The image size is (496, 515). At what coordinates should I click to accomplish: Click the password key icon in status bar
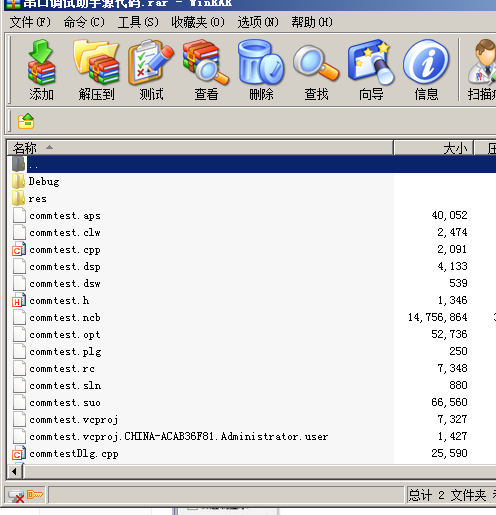click(x=35, y=495)
